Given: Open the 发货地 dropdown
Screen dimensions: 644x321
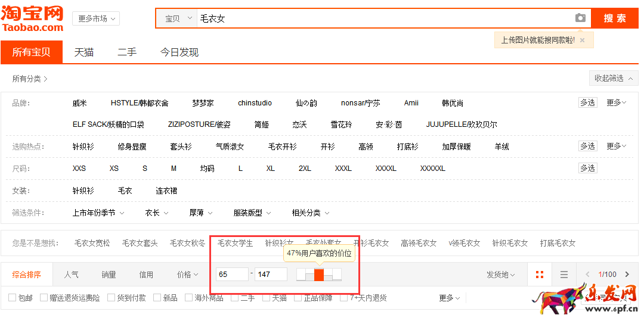Looking at the screenshot, I should tap(501, 275).
